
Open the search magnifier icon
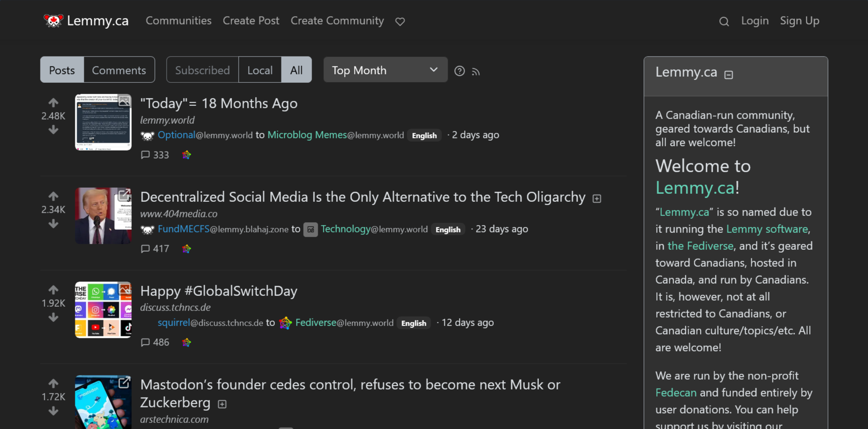click(724, 21)
